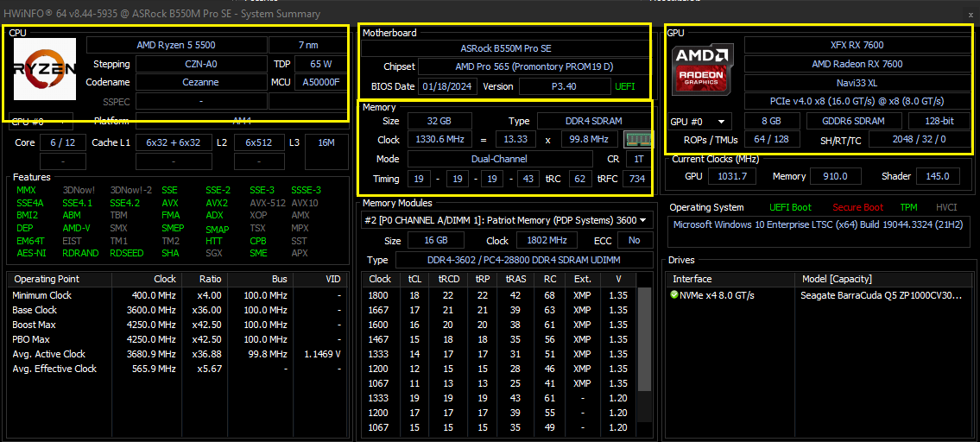The image size is (980, 442).
Task: Click the CZN-A0 stepping value
Action: (x=200, y=64)
